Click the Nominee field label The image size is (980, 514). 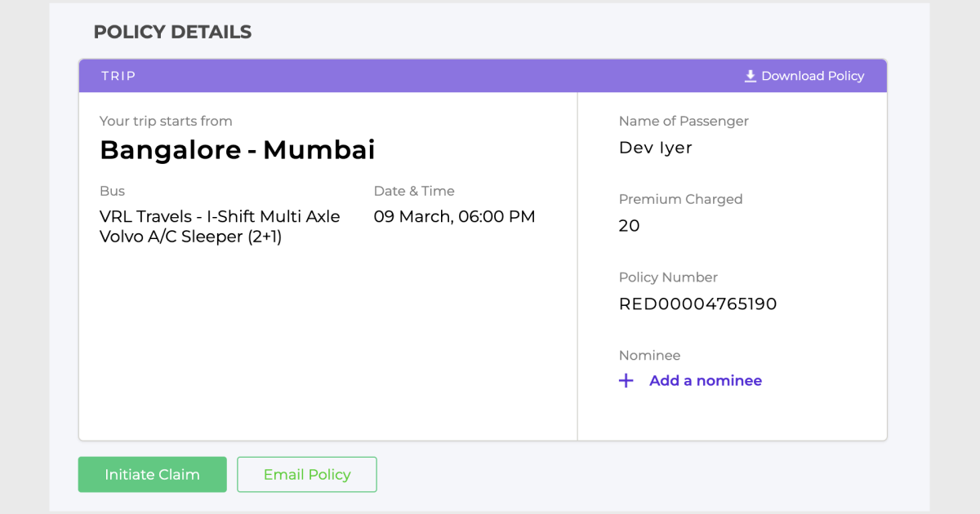point(649,356)
